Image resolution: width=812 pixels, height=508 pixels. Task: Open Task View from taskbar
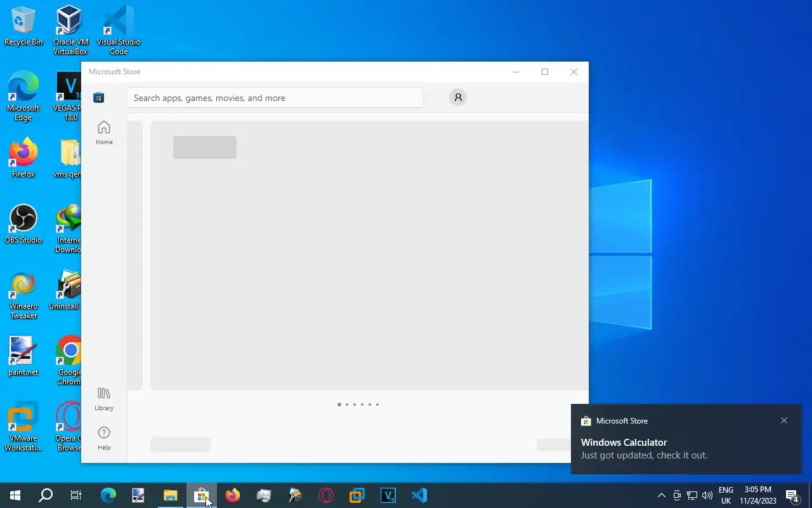(x=76, y=495)
